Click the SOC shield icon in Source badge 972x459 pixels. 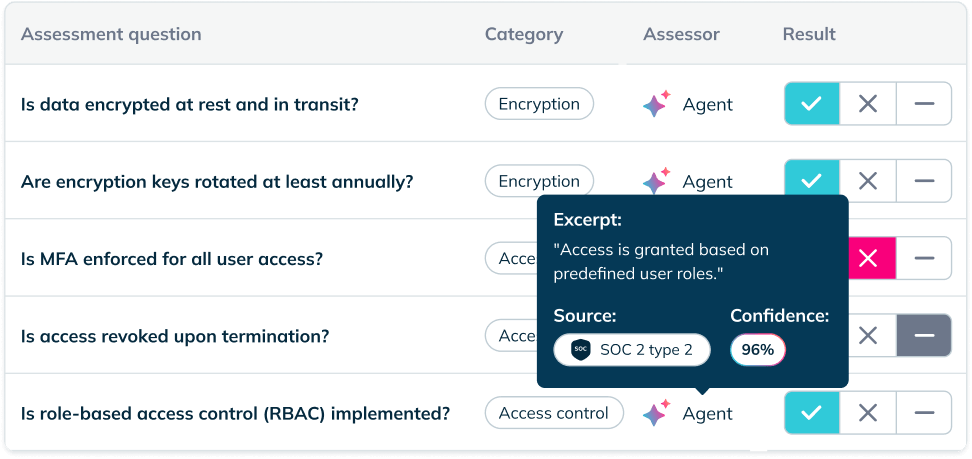coord(580,350)
